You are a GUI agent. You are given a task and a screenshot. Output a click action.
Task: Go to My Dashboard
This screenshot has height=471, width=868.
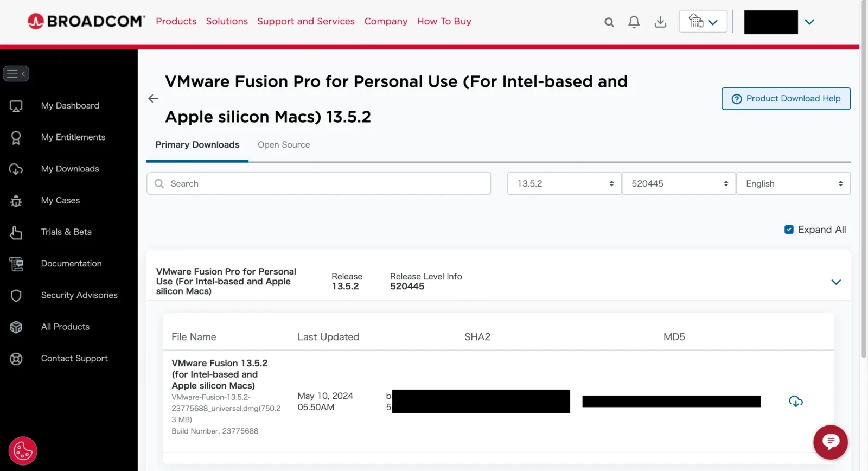click(70, 106)
